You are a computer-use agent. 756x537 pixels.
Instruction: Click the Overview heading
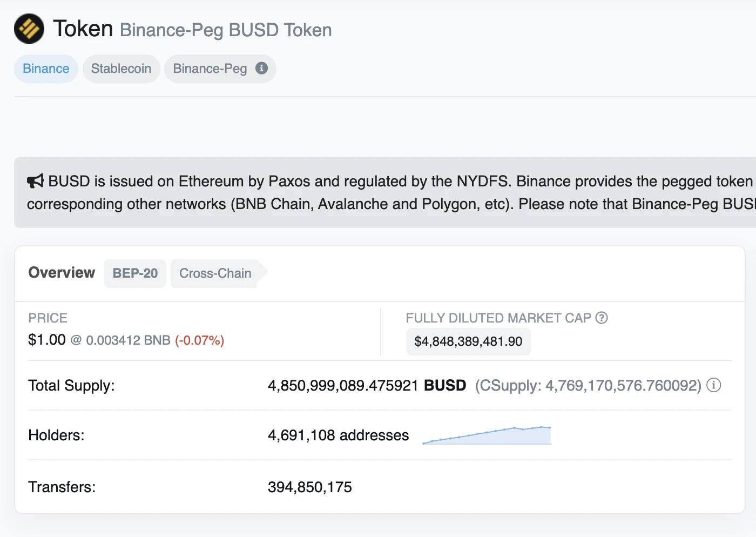pos(62,273)
